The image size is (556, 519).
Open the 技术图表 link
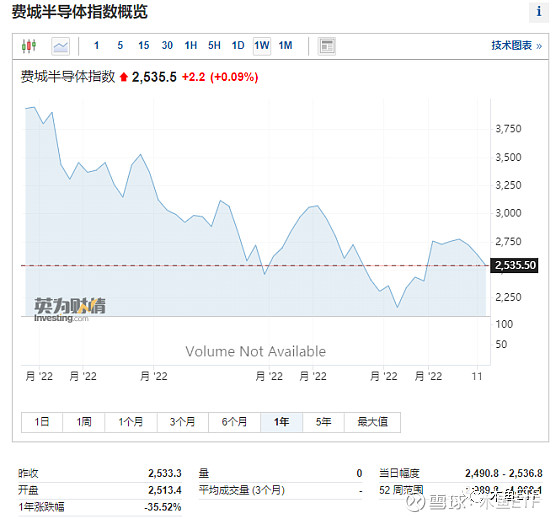[516, 45]
